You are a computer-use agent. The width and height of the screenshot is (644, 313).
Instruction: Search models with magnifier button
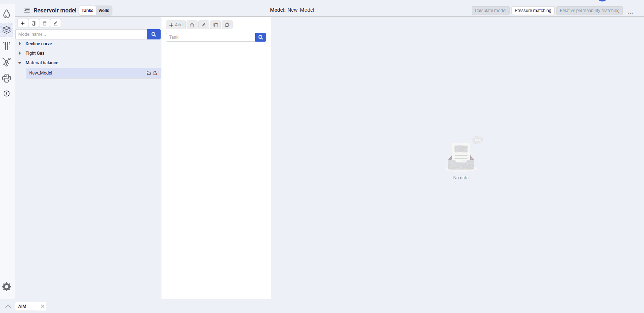point(154,34)
